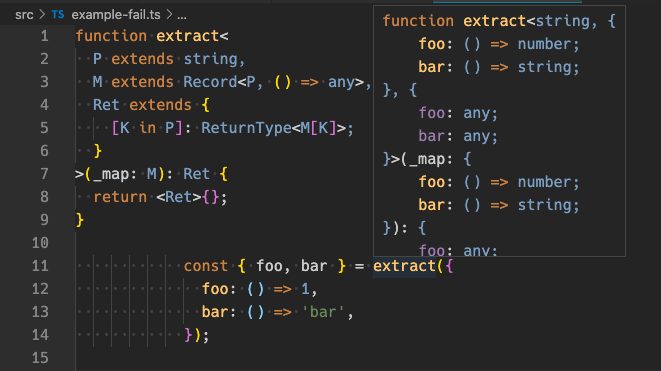Select example-fail.ts in the breadcrumb

[116, 15]
